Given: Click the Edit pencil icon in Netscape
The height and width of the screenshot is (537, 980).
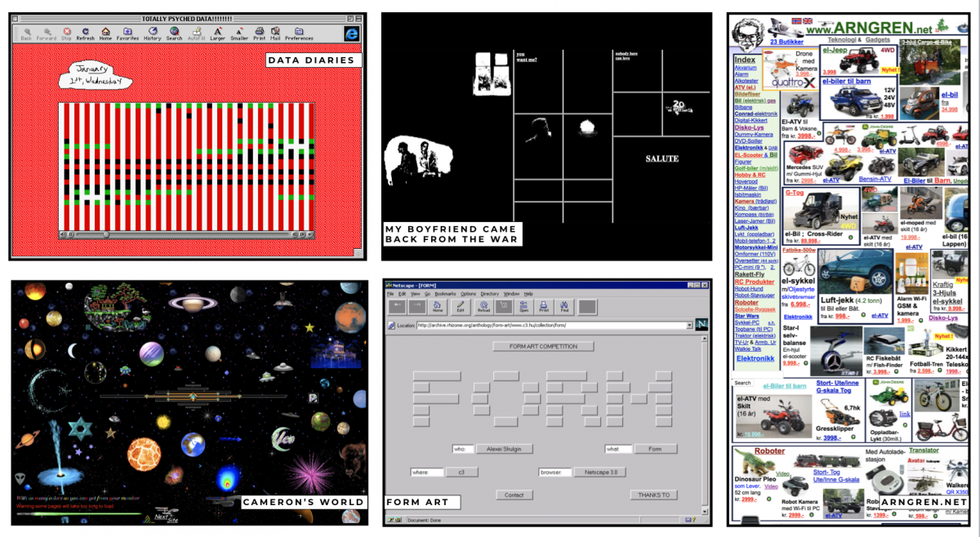Looking at the screenshot, I should [x=461, y=307].
